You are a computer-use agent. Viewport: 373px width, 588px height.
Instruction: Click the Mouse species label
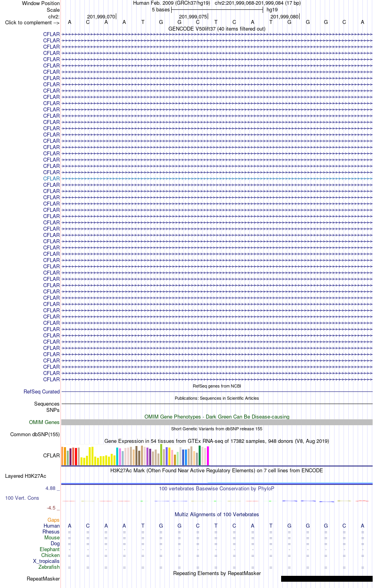(x=52, y=537)
